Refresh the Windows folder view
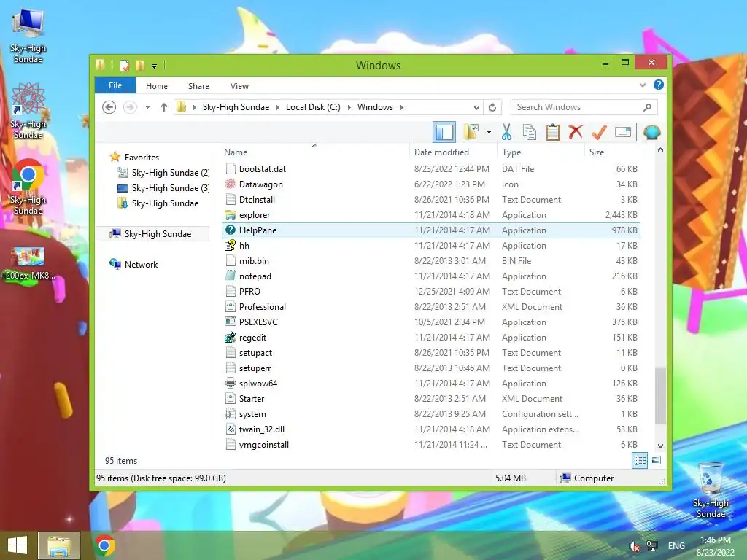Viewport: 747px width, 560px height. click(492, 107)
